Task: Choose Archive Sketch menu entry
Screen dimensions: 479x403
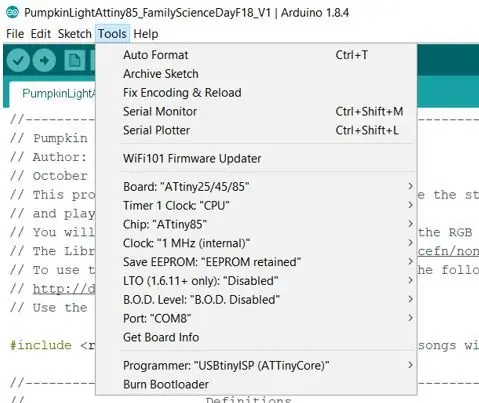Action: tap(256, 74)
